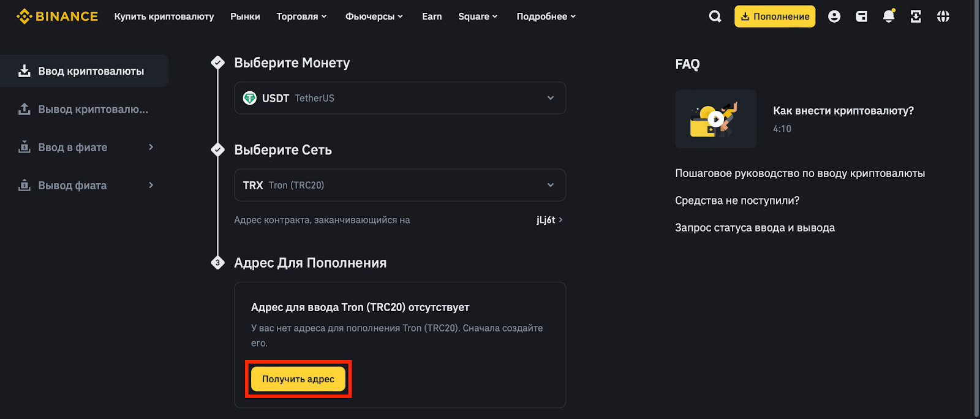Click the FAQ heading

click(x=687, y=64)
